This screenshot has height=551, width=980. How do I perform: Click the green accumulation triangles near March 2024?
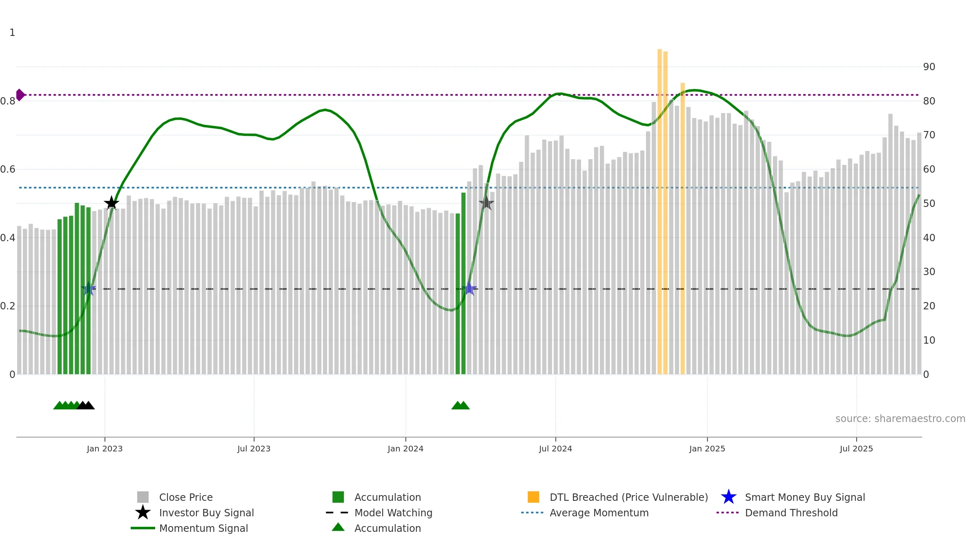click(461, 405)
